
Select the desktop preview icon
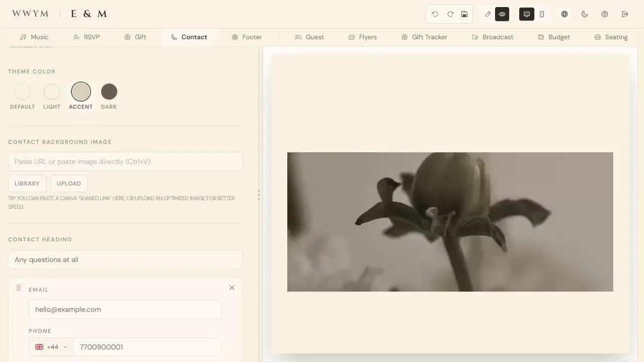click(x=527, y=14)
